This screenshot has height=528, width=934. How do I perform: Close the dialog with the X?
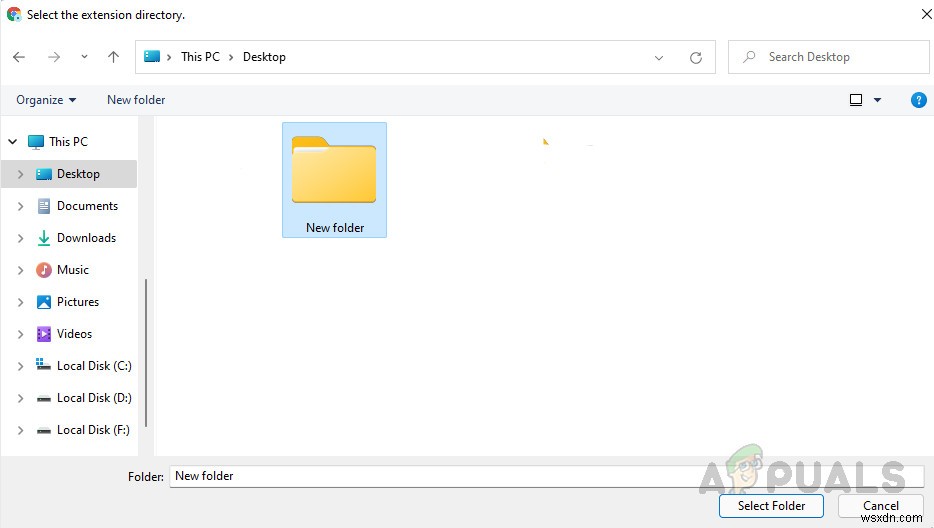pos(926,14)
